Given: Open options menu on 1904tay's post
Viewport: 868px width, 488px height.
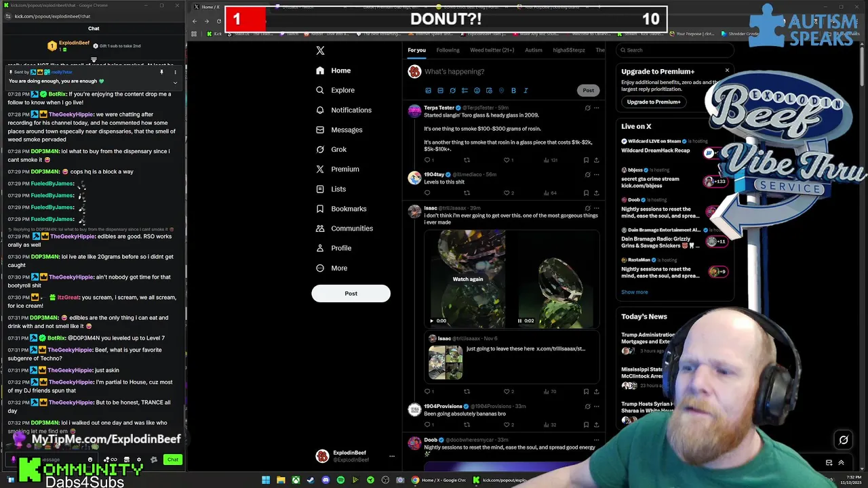Looking at the screenshot, I should tap(596, 174).
